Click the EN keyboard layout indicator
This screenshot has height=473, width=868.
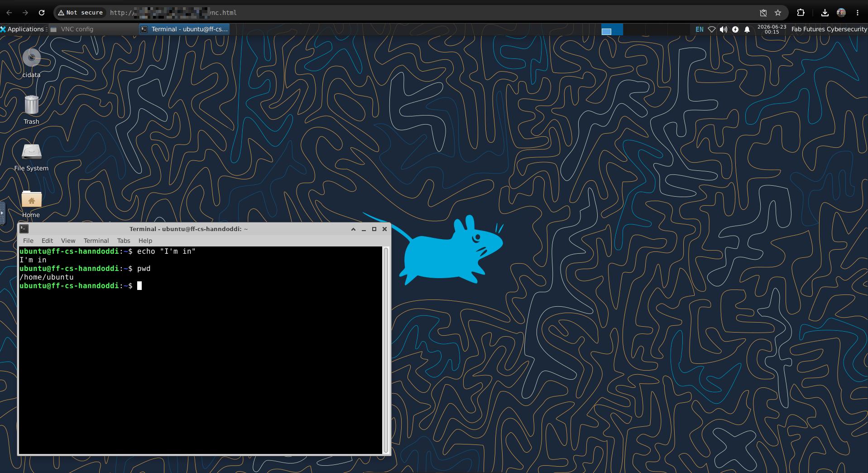(699, 29)
